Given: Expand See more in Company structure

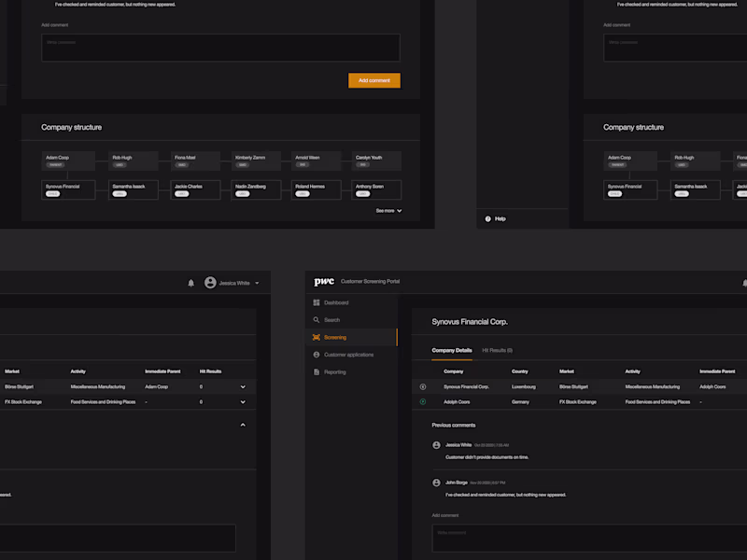Looking at the screenshot, I should 388,211.
